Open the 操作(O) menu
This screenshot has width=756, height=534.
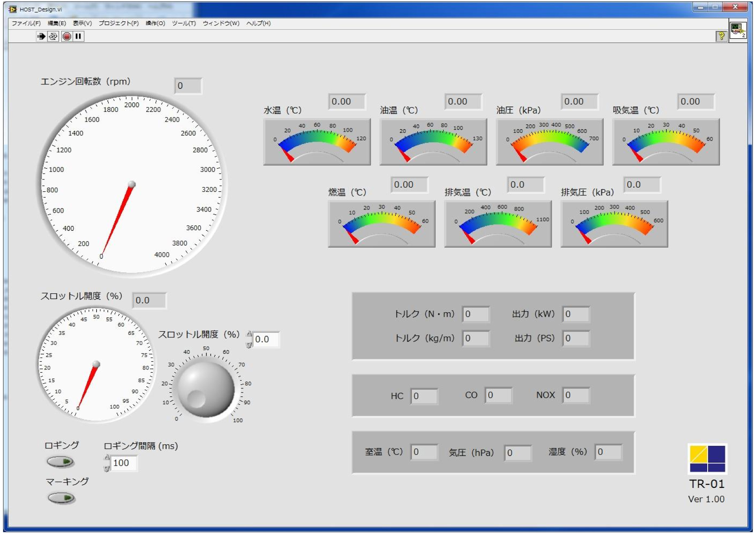click(x=155, y=23)
